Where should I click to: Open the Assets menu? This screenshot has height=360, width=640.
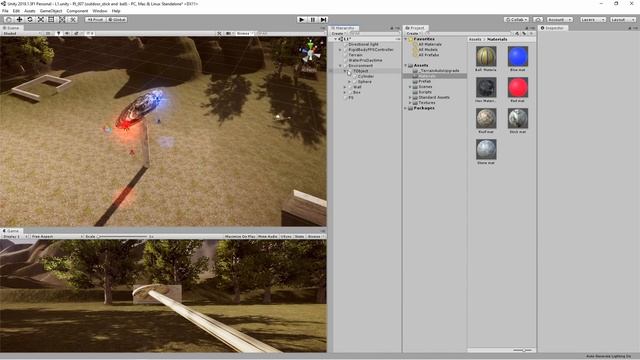click(x=30, y=11)
